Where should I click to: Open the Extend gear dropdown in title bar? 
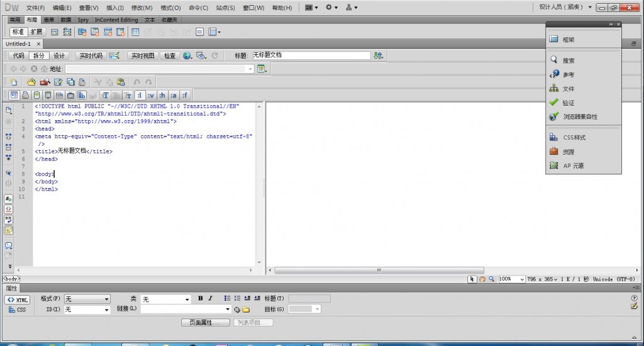tap(331, 8)
